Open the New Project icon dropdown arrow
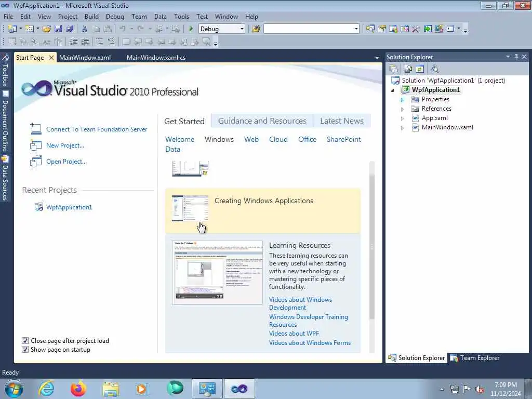Image resolution: width=532 pixels, height=399 pixels. tap(20, 29)
